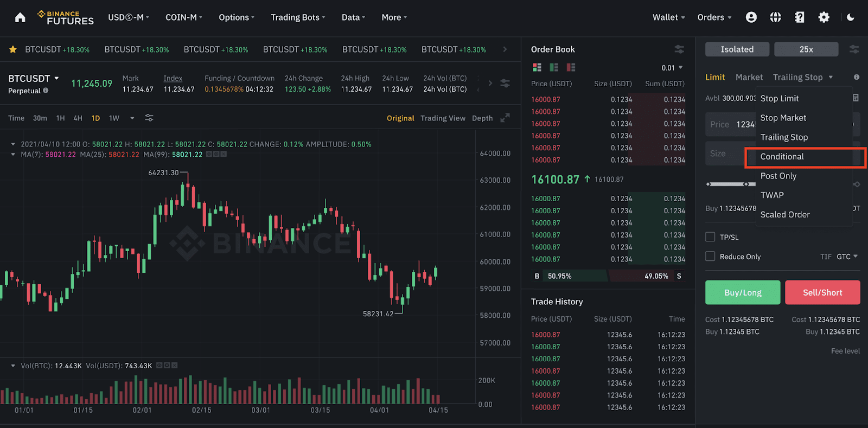Adjust leverage with the 25x button
Image resolution: width=868 pixels, height=428 pixels.
click(806, 49)
